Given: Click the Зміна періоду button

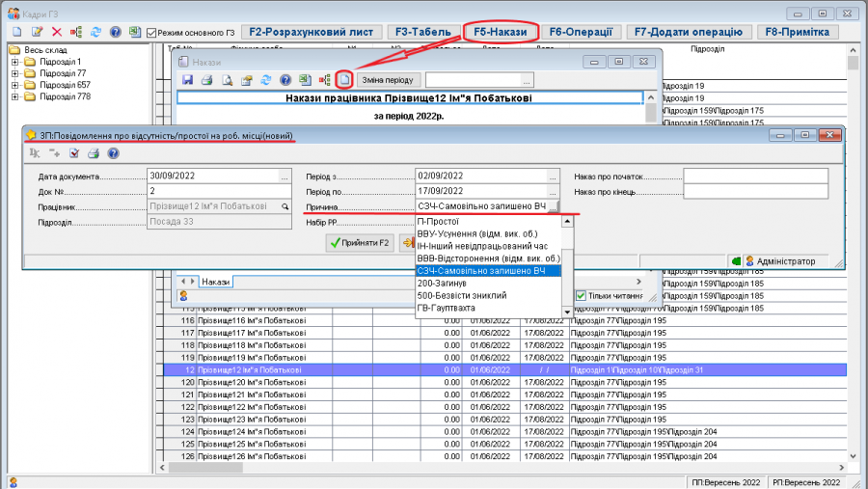Looking at the screenshot, I should 388,80.
